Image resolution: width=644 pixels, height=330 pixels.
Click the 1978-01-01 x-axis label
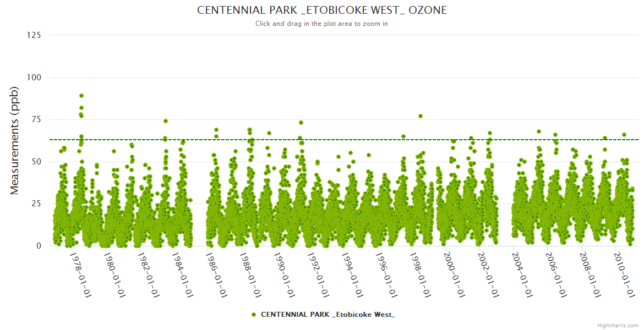pyautogui.click(x=80, y=274)
